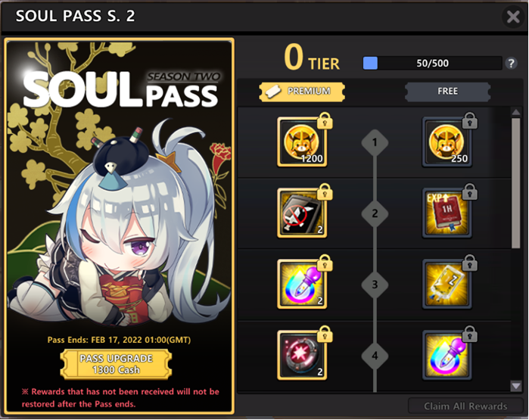Click the tier 3 diamond marker
Screen dimensions: 529x420
[x=375, y=285]
